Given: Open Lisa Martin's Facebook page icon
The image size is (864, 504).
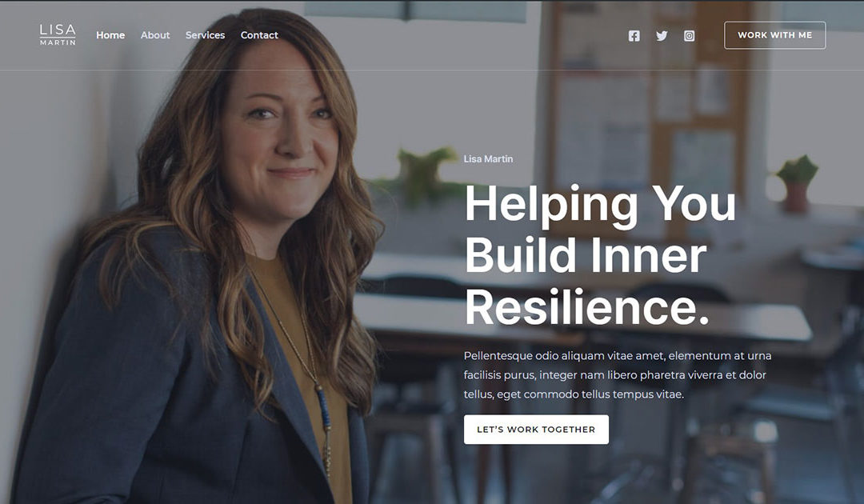Looking at the screenshot, I should click(634, 36).
